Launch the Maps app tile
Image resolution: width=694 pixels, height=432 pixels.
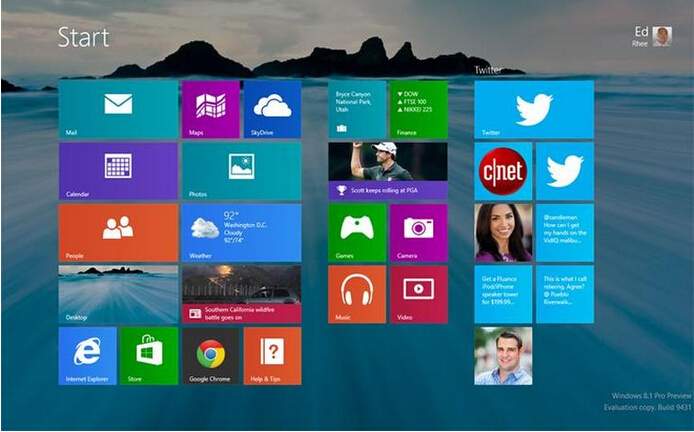pyautogui.click(x=210, y=108)
